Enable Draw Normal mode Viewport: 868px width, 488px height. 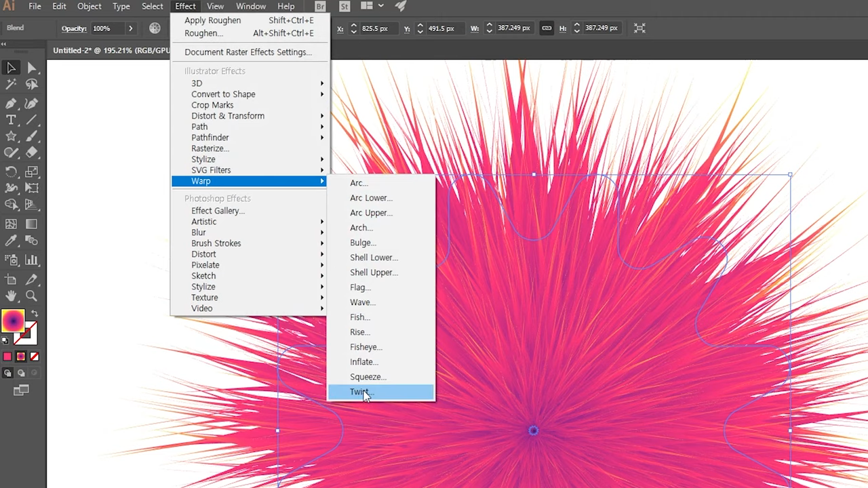click(7, 373)
